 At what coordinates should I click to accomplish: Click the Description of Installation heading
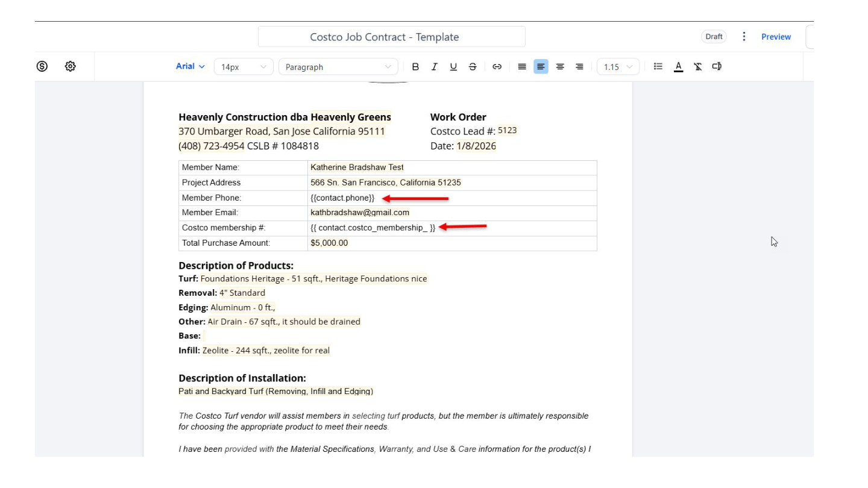click(x=242, y=378)
